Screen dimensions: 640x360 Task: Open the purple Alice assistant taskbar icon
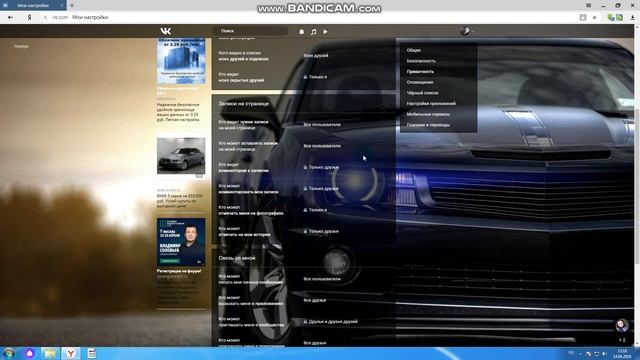click(x=29, y=353)
